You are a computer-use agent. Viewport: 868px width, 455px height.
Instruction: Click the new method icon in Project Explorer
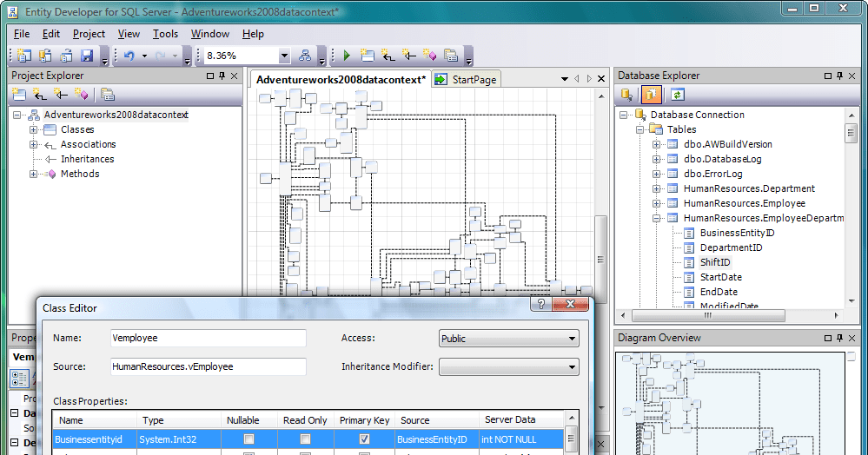tap(82, 95)
